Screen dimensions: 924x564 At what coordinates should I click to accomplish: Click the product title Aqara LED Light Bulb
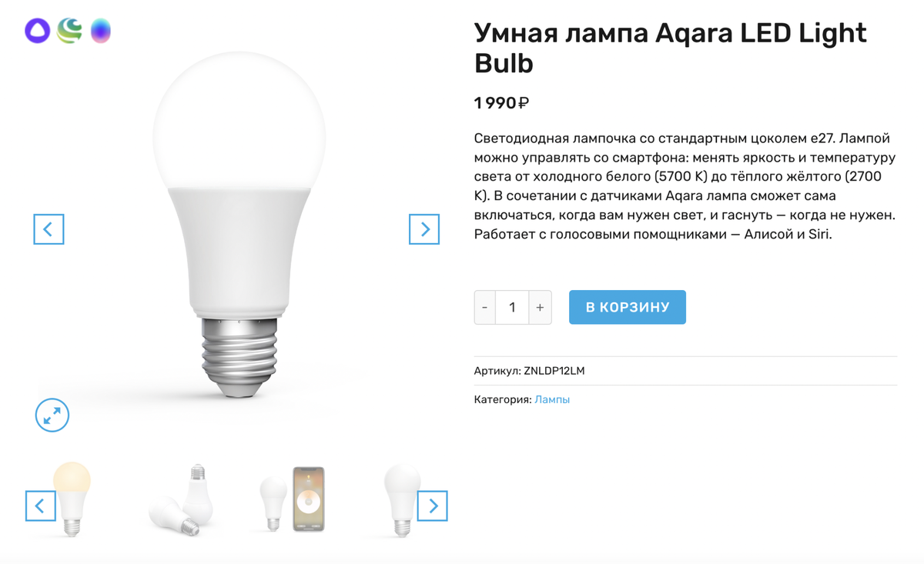coord(671,48)
